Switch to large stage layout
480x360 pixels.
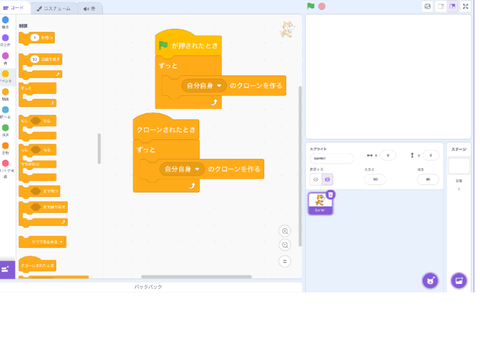pyautogui.click(x=452, y=6)
